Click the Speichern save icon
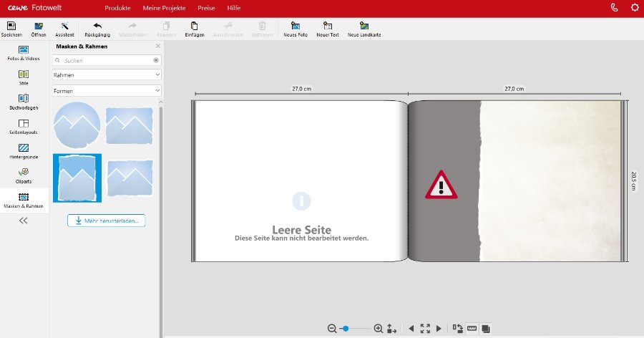 pyautogui.click(x=11, y=26)
